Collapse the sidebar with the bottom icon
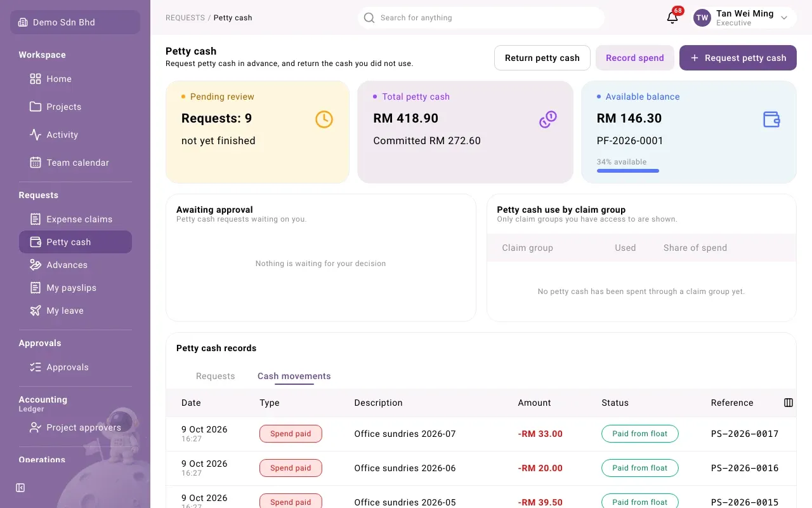This screenshot has width=812, height=508. tap(20, 488)
